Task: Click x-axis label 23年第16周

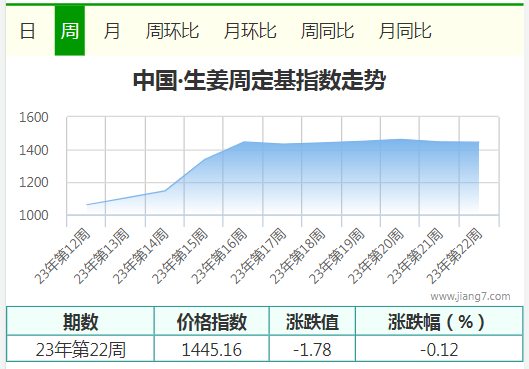Action: (x=219, y=256)
